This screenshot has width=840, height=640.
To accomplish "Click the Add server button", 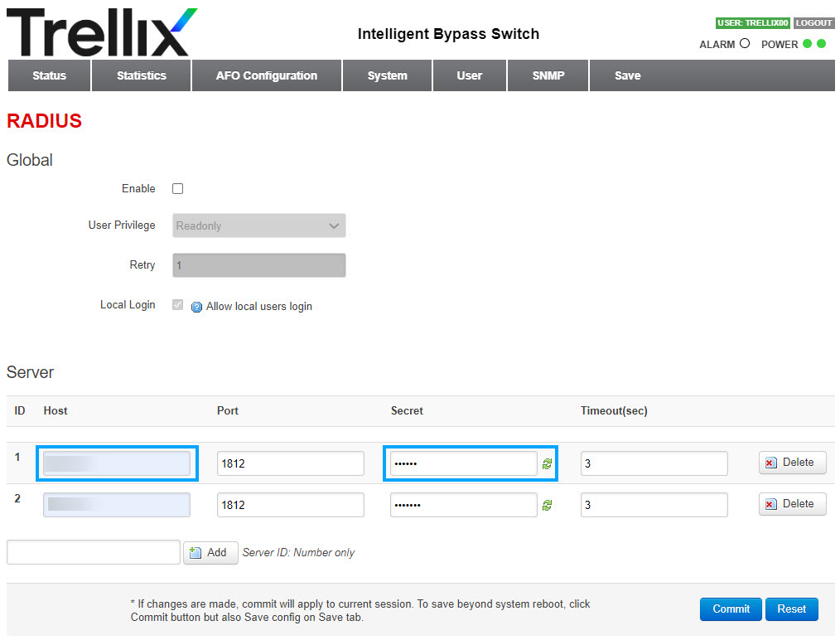I will 210,553.
